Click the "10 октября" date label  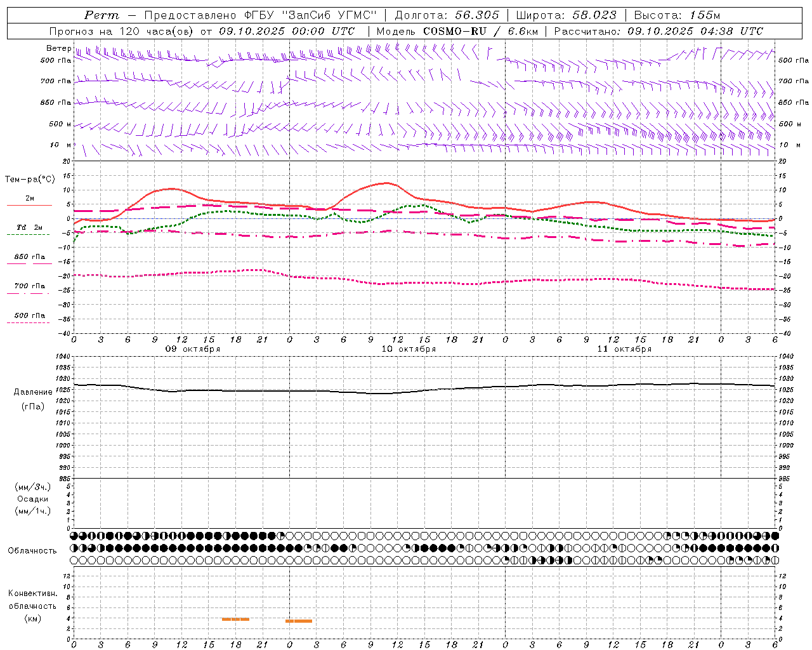pyautogui.click(x=409, y=349)
